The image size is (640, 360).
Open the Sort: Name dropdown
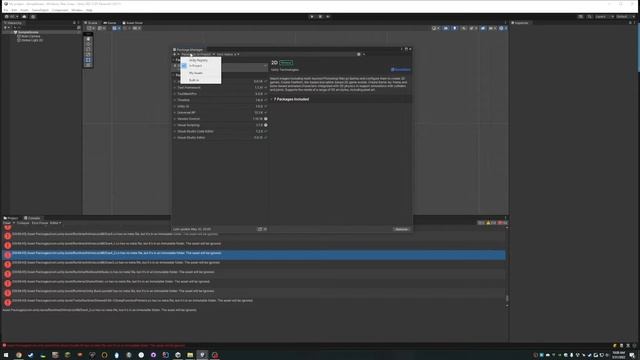click(227, 54)
